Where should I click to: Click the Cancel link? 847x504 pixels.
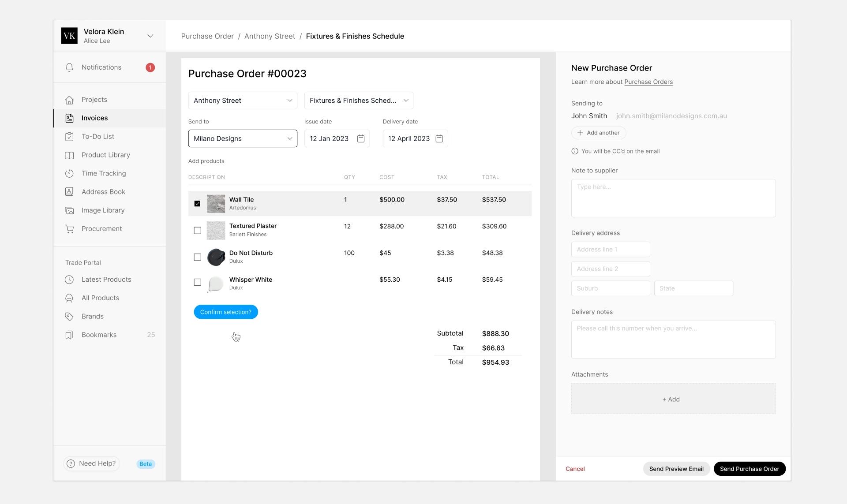pos(575,469)
